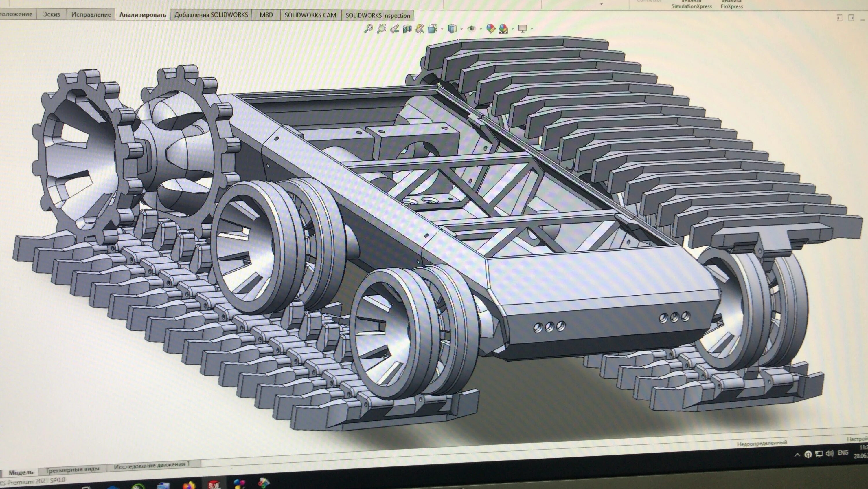
Task: Click the Previous View icon
Action: [394, 29]
